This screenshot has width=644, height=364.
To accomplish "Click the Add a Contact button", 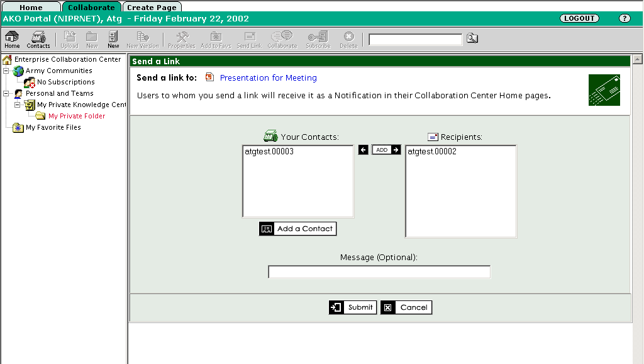I will (x=297, y=229).
